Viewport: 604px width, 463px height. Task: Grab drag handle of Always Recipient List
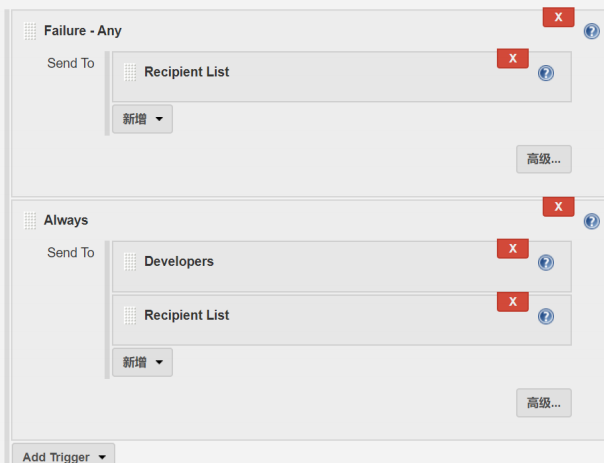click(130, 315)
